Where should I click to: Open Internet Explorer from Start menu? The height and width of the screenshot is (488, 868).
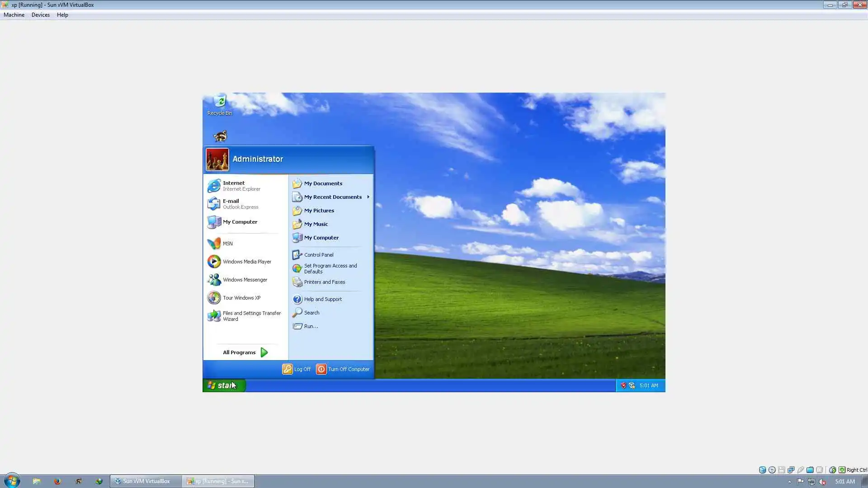click(x=234, y=186)
